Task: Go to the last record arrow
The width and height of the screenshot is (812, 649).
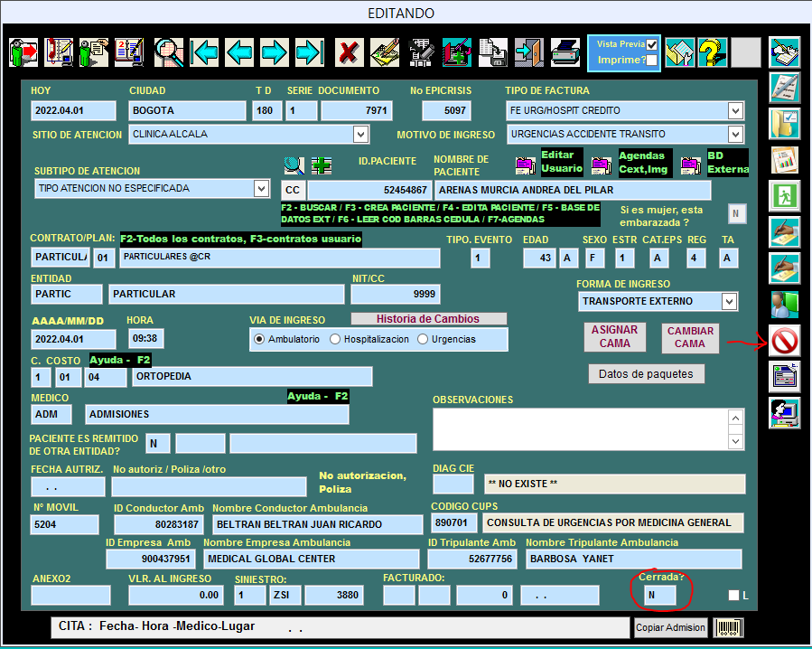Action: point(310,52)
